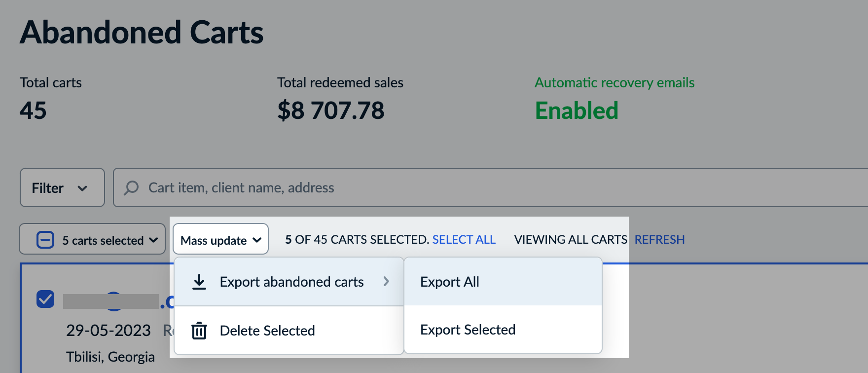
Task: Expand the 5 carts selected selector
Action: click(92, 239)
